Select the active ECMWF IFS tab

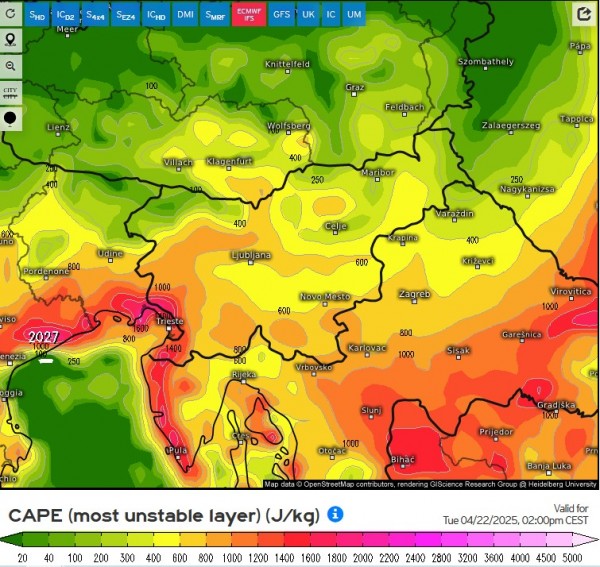coord(249,15)
